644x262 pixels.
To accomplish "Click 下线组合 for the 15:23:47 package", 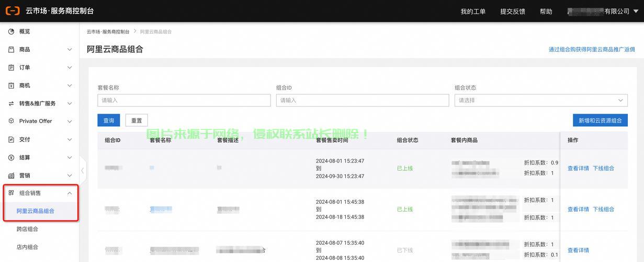I will pyautogui.click(x=603, y=168).
